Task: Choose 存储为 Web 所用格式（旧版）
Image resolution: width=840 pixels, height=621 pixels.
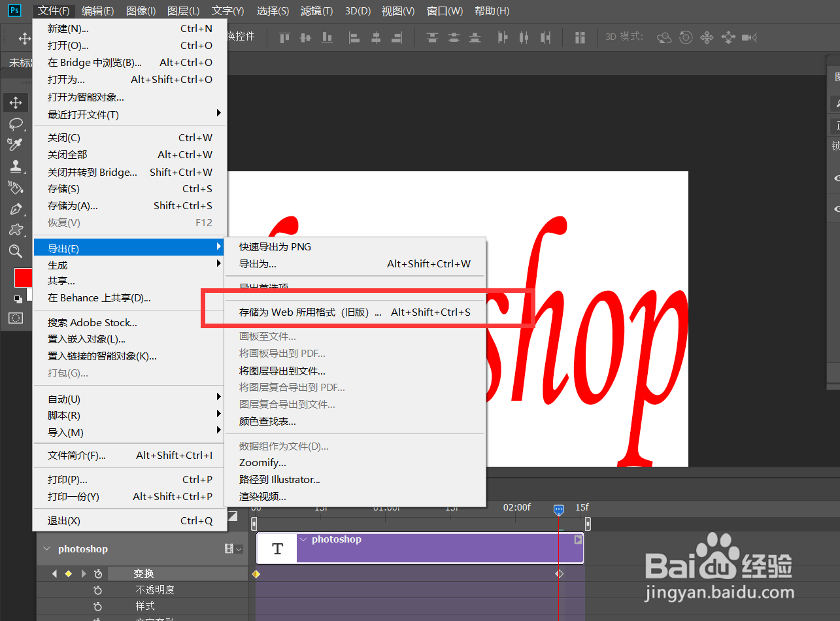Action: [x=355, y=312]
